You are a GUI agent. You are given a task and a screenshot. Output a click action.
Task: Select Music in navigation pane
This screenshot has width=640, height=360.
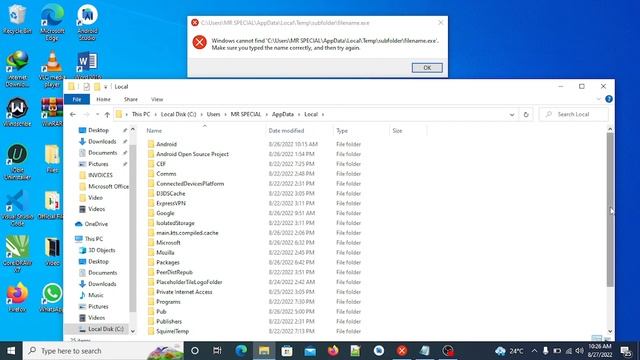[96, 295]
